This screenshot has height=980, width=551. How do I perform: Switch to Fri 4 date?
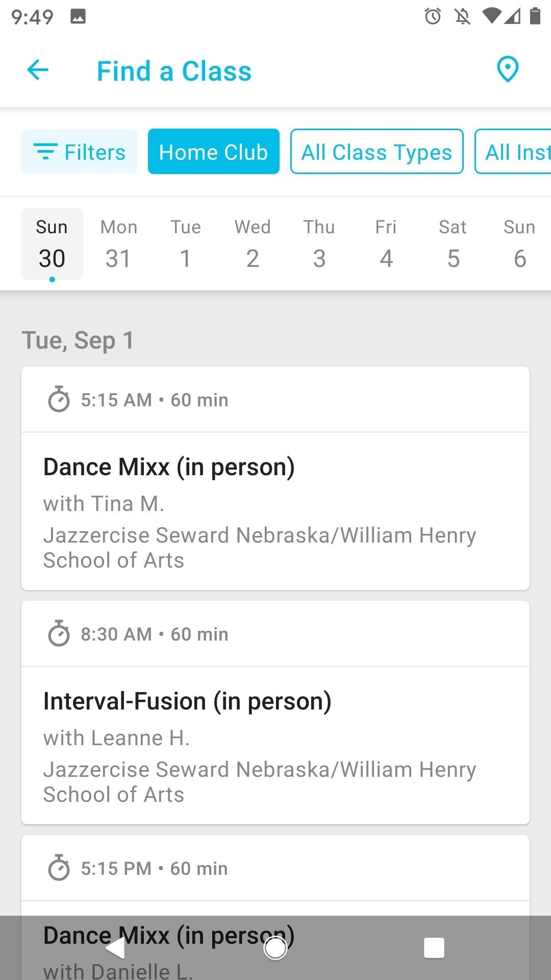pos(386,244)
